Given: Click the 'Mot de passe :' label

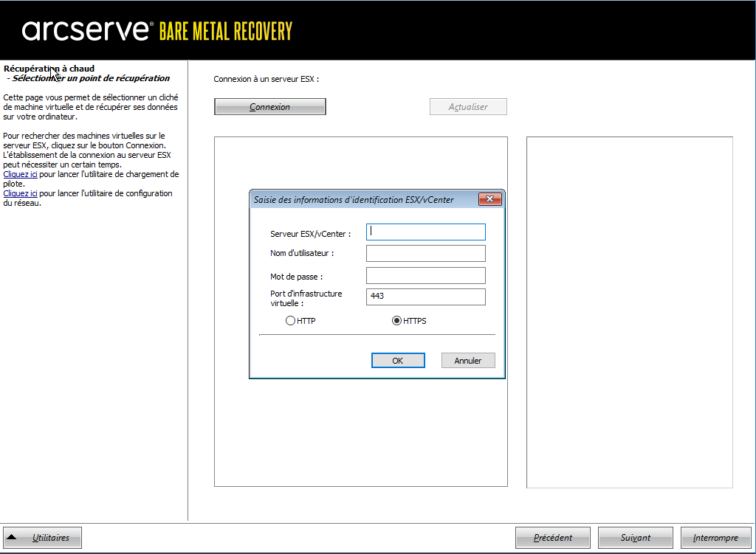Looking at the screenshot, I should click(x=297, y=277).
